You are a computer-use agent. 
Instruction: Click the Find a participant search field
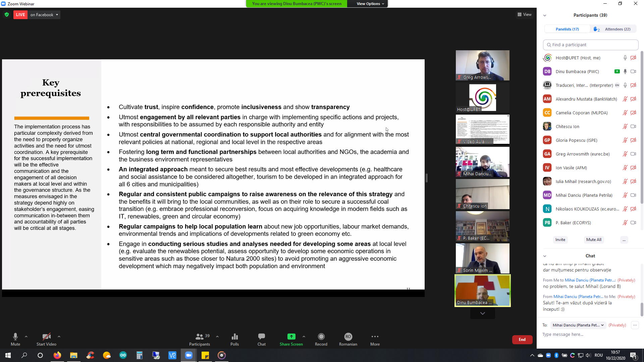[590, 45]
